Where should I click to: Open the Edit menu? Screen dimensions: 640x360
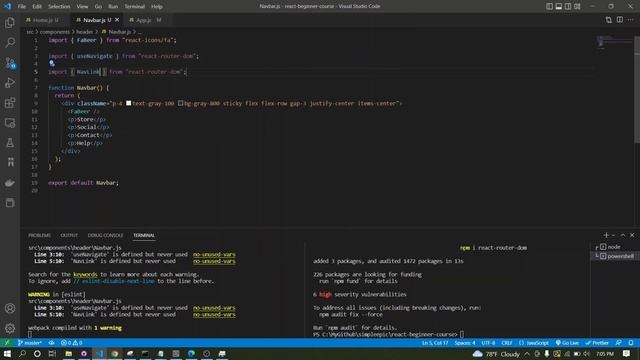click(37, 6)
